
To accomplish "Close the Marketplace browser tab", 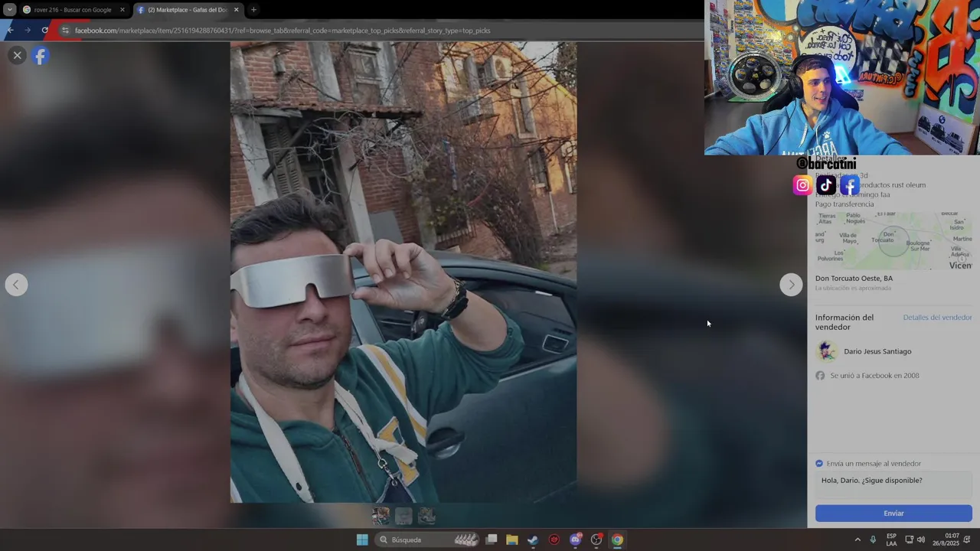I will 236,10.
